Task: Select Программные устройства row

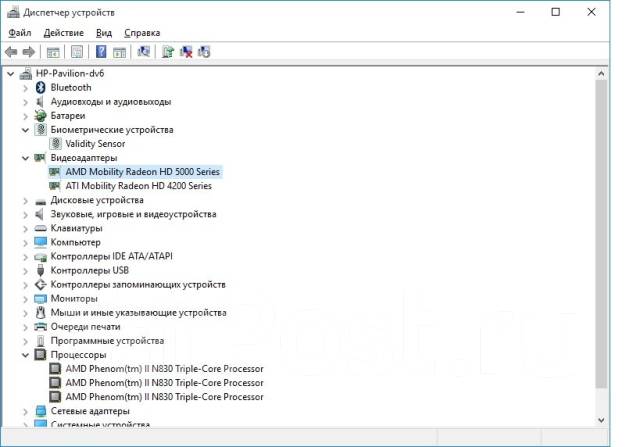Action: tap(107, 340)
